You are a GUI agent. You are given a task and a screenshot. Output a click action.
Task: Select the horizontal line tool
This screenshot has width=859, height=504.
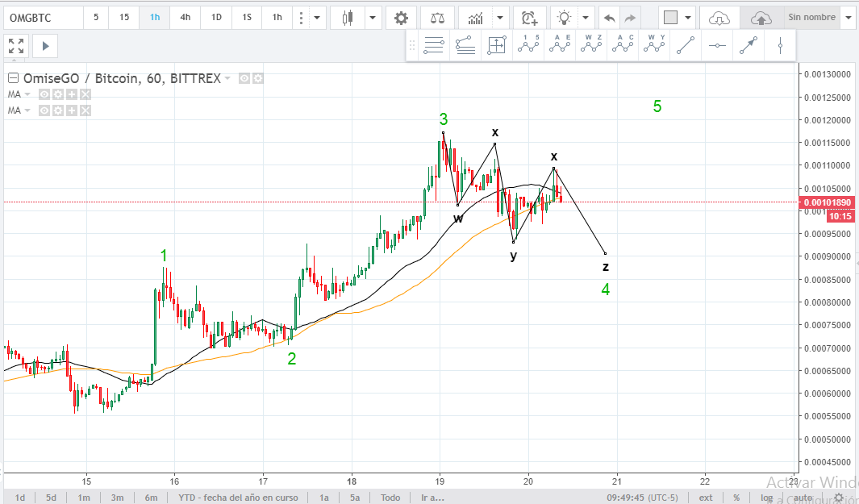(x=717, y=45)
